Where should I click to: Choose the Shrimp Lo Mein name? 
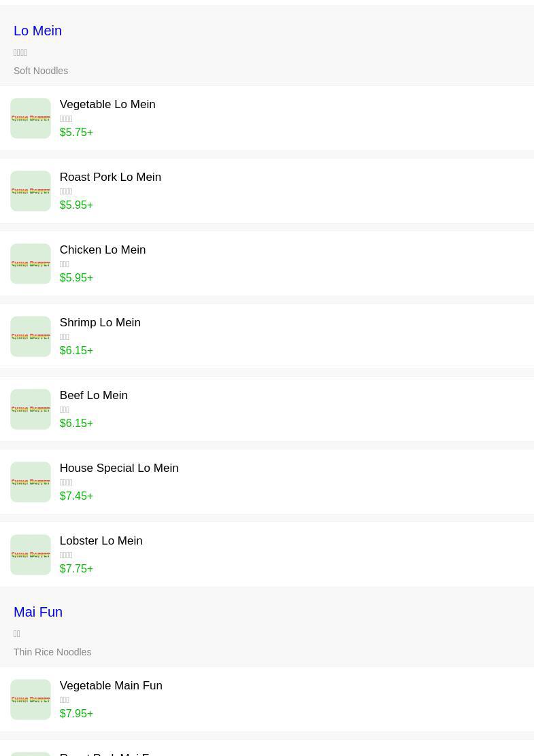tap(100, 322)
